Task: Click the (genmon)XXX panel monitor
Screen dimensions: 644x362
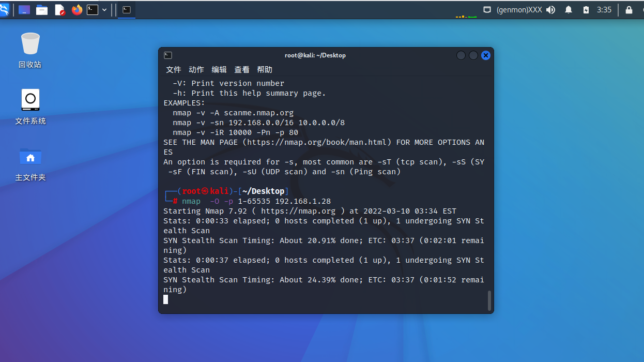Action: pos(519,10)
